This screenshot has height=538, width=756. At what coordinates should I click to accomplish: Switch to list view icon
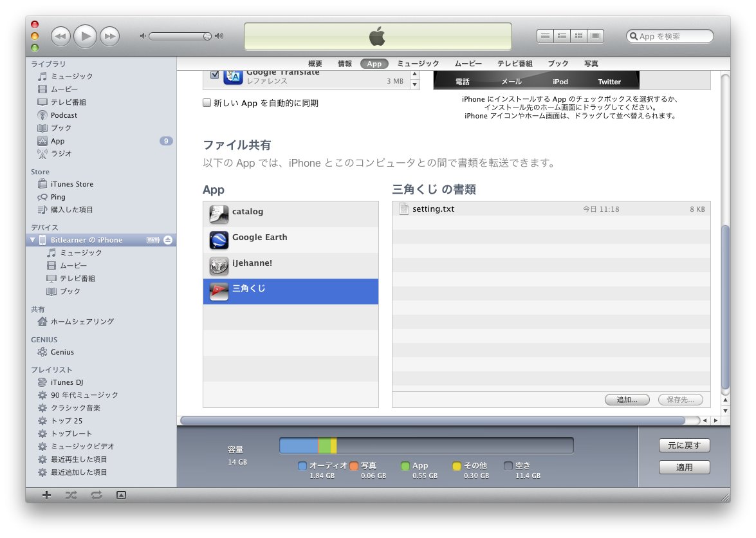pyautogui.click(x=545, y=35)
